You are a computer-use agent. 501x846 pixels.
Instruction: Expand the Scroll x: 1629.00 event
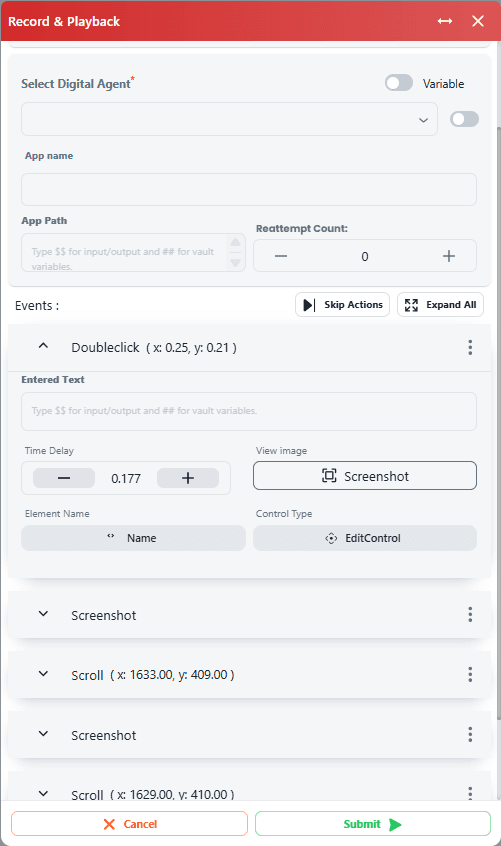[x=44, y=794]
